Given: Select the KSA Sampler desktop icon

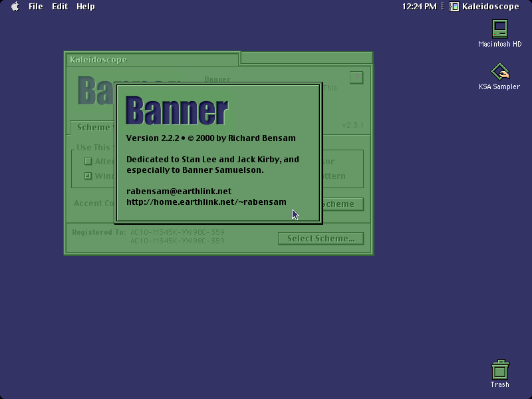Looking at the screenshot, I should (499, 76).
